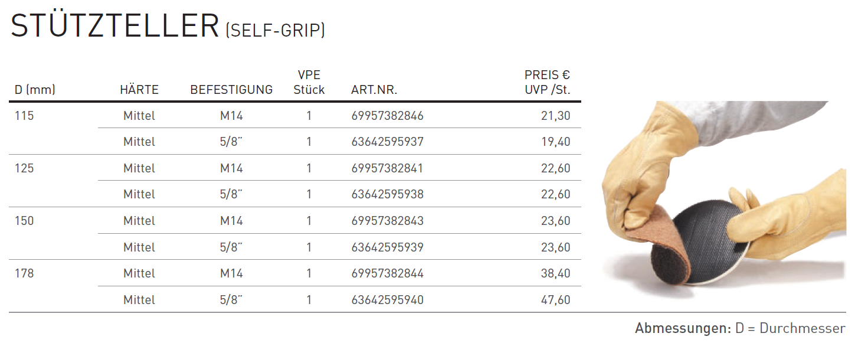Click the STÜTZTELLER heading
This screenshot has height=356, width=868.
(114, 26)
